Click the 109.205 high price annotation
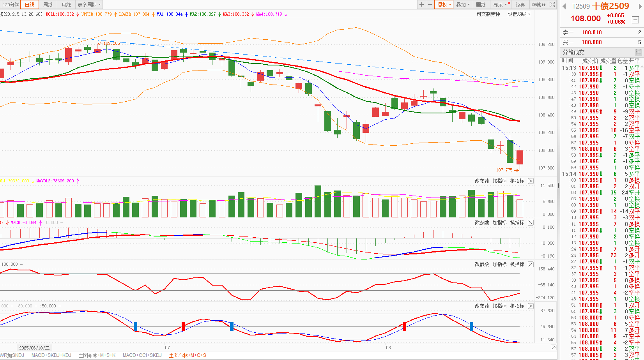The image size is (644, 360). (111, 43)
